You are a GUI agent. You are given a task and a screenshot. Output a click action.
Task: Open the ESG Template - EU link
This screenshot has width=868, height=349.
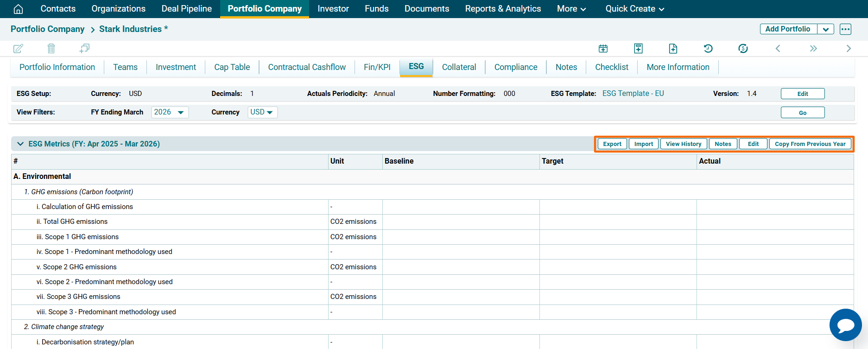point(633,94)
